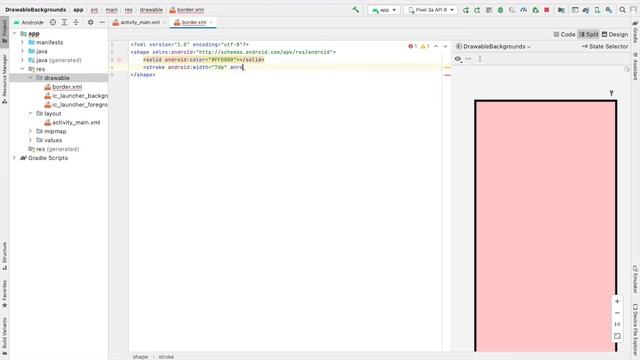Open the app run configuration dropdown
640x360 pixels.
[384, 10]
